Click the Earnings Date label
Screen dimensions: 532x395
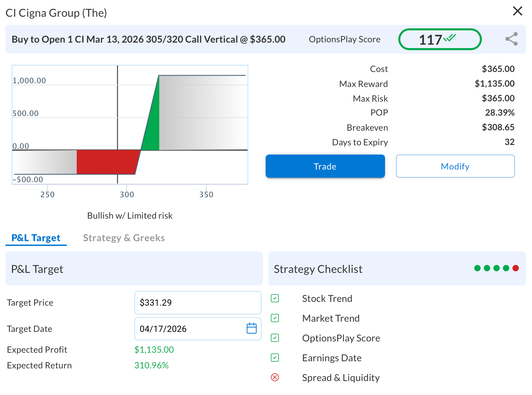(332, 358)
